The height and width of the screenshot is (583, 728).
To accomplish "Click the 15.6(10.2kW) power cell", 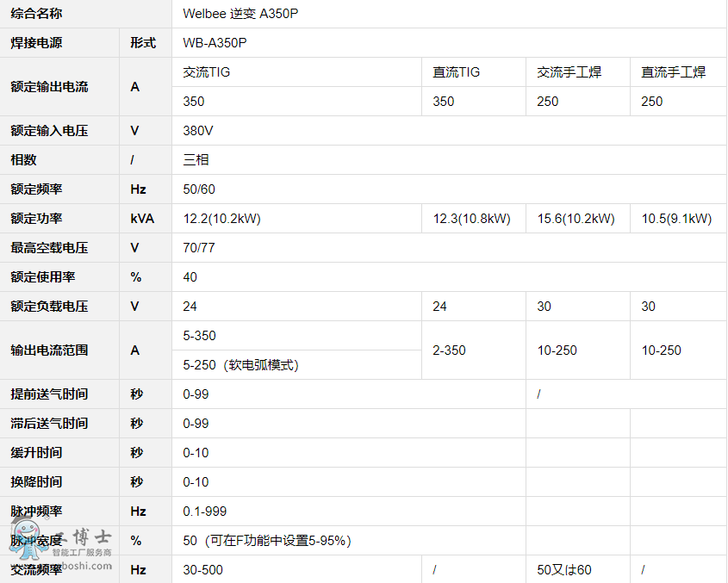I will pyautogui.click(x=576, y=219).
